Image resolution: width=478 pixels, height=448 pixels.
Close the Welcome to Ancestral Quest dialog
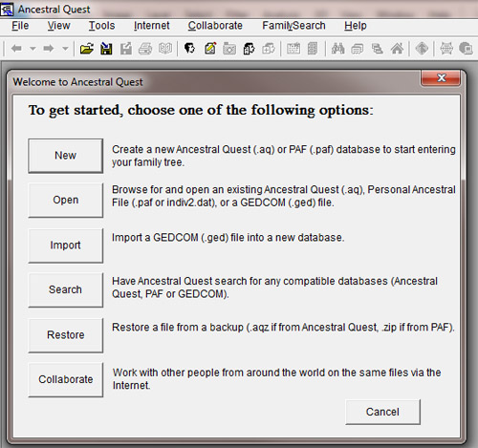441,78
